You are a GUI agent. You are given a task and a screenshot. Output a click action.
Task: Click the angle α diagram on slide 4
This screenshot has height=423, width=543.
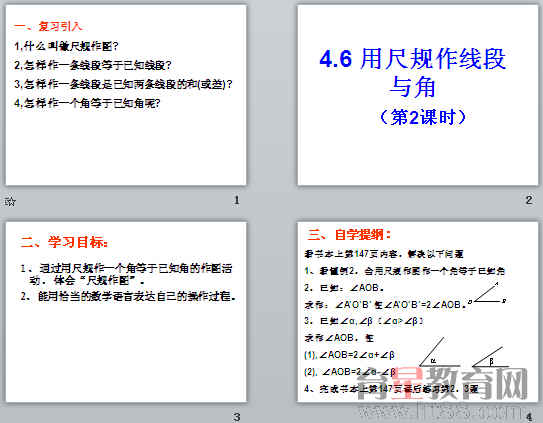tap(439, 352)
